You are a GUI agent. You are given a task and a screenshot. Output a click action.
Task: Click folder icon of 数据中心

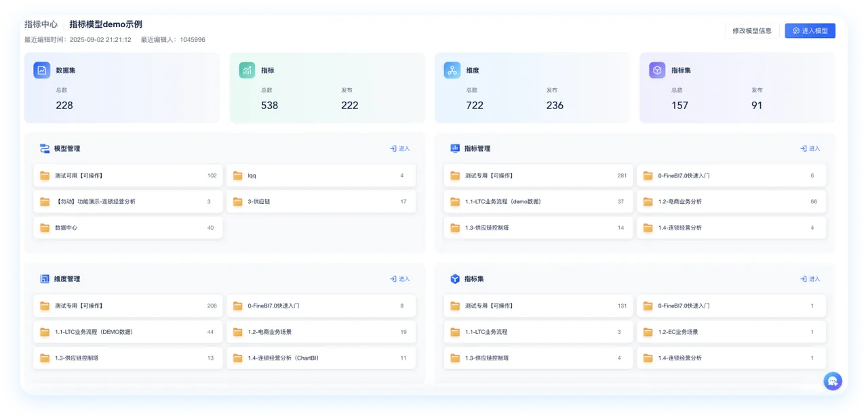click(x=45, y=228)
